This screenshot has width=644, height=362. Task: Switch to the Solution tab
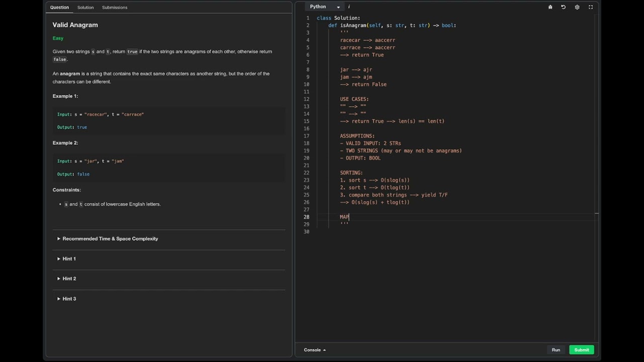click(x=86, y=8)
